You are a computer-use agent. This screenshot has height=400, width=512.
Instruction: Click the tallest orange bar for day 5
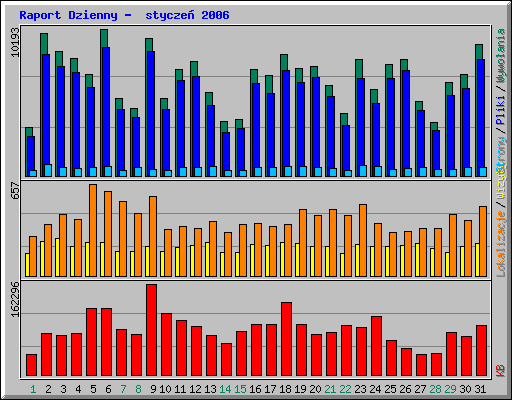click(93, 230)
